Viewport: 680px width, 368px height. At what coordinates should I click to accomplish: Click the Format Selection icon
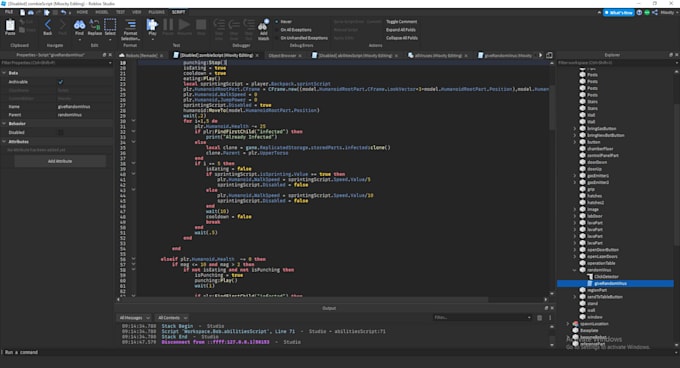click(x=131, y=25)
